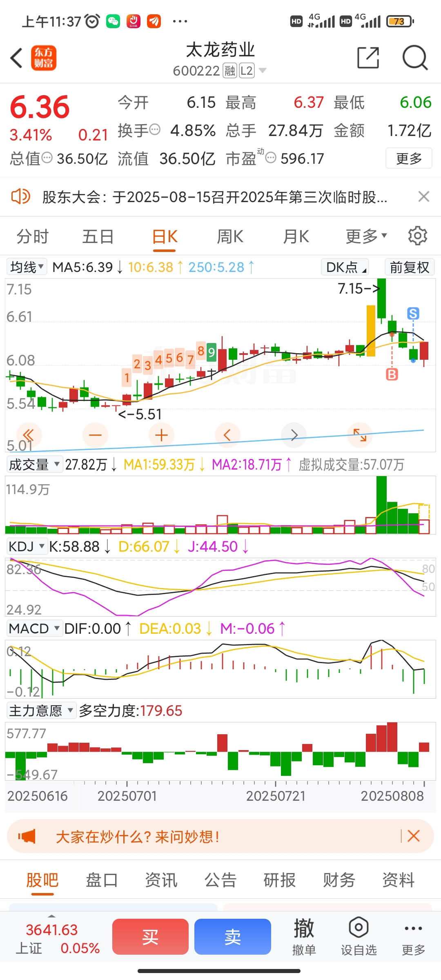Tap the alarm clock status icon
441x980 pixels.
92,21
